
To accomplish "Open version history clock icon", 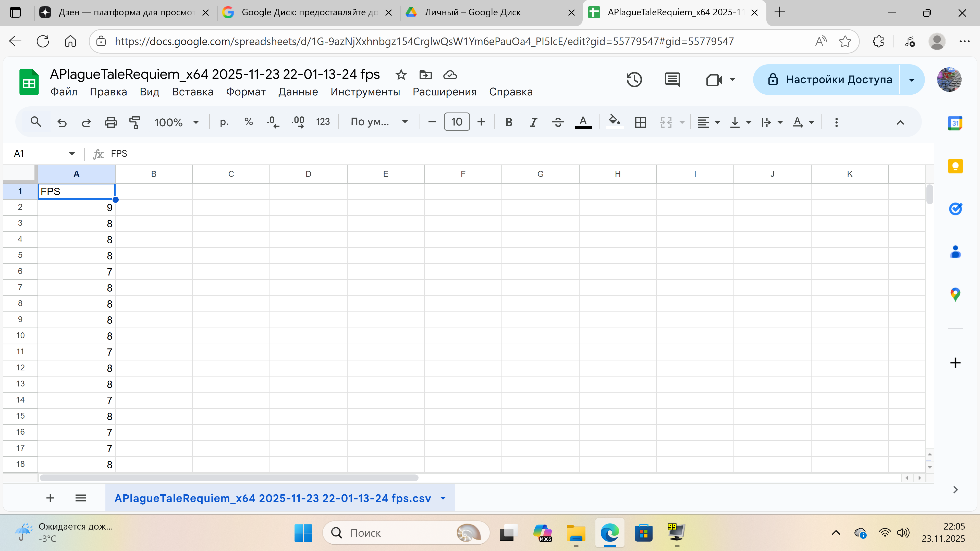I will tap(634, 80).
